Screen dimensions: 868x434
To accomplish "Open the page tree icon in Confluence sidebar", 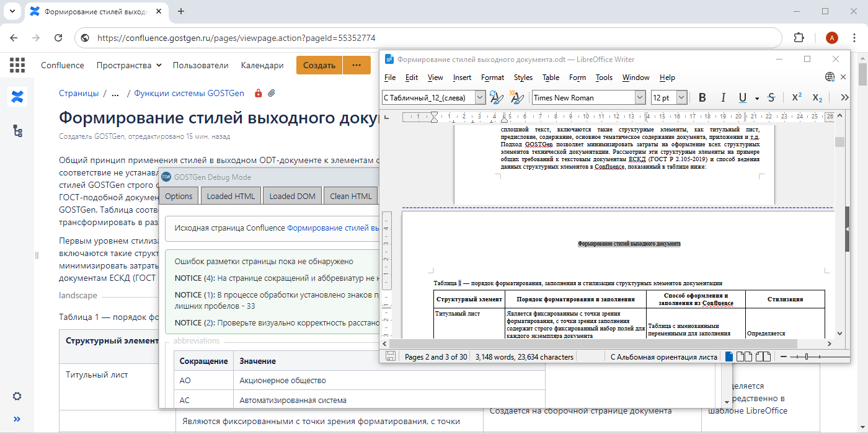I will [x=17, y=131].
